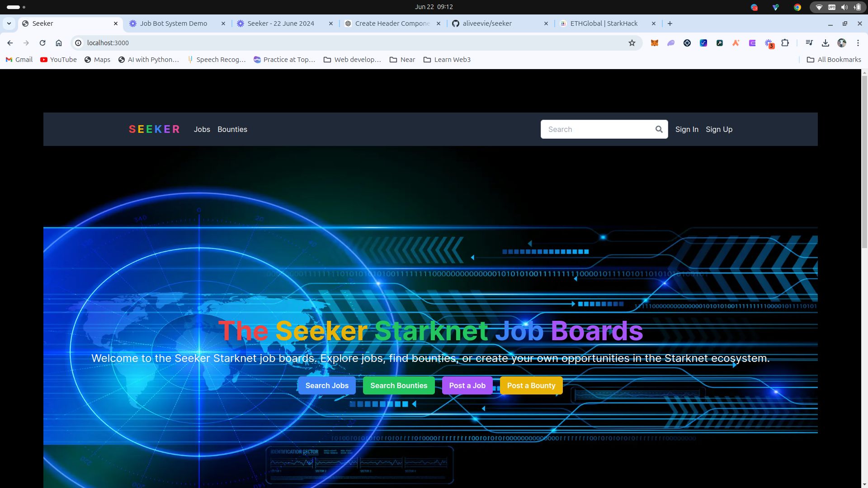Expand the tab search dropdown arrow
Screen dimensions: 868x488
click(9, 23)
